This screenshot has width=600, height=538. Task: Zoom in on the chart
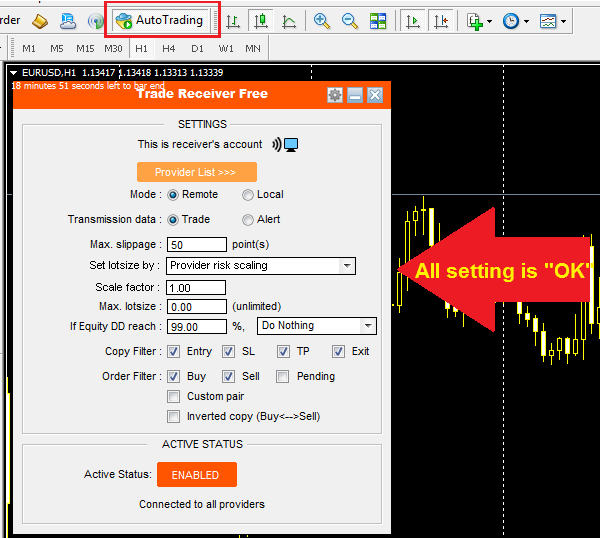coord(321,21)
